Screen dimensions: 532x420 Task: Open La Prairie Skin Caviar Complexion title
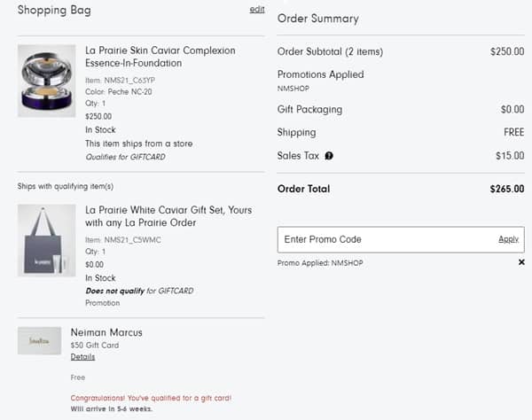coord(160,57)
